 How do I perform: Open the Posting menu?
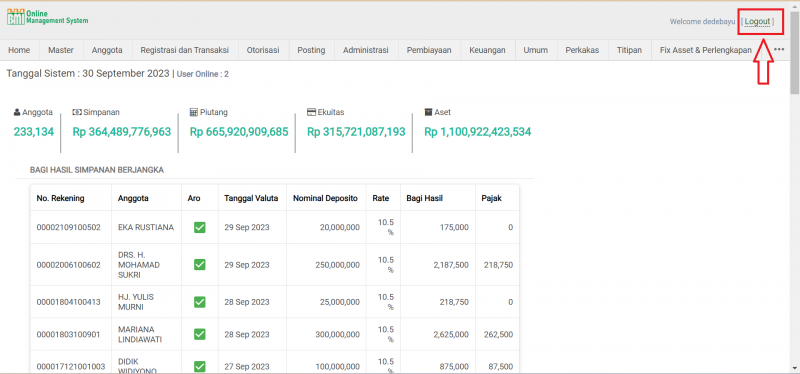[311, 50]
